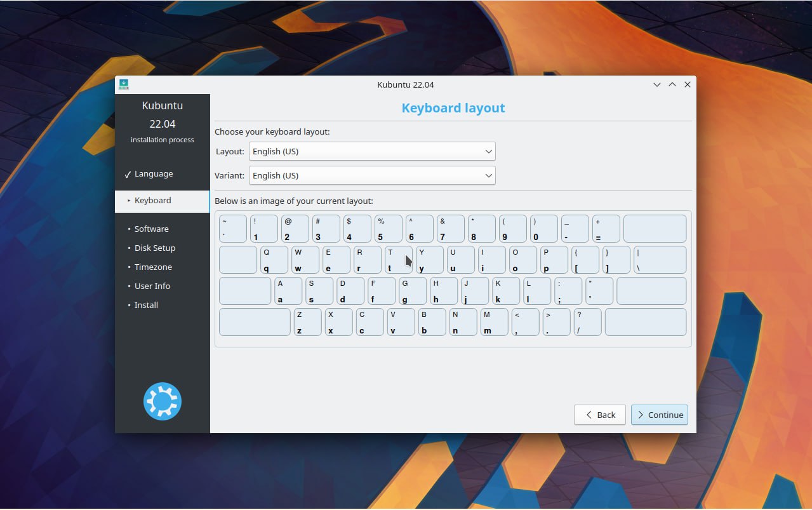
Task: Click the 1 / exclamation key
Action: pos(264,229)
